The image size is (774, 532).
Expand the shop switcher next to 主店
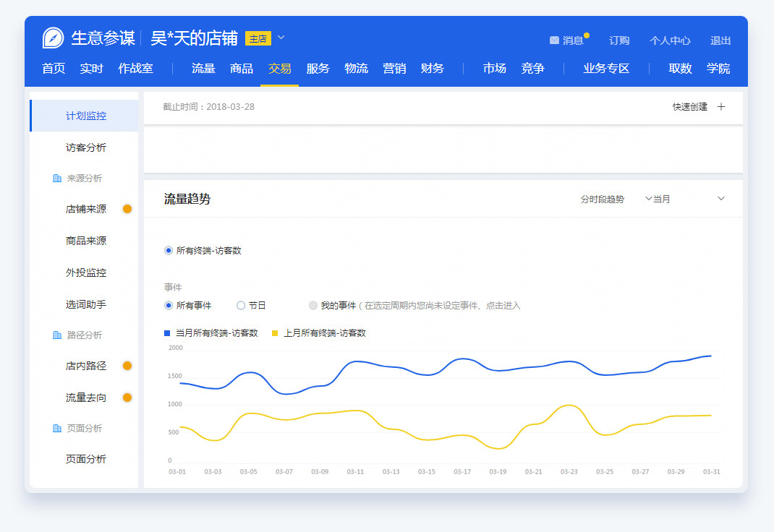point(281,38)
